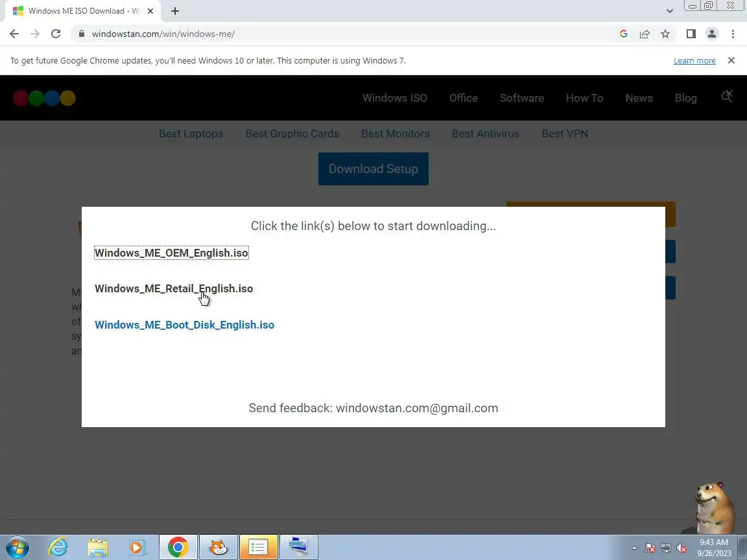The height and width of the screenshot is (560, 747).
Task: Open Chrome side panel
Action: pos(691,34)
